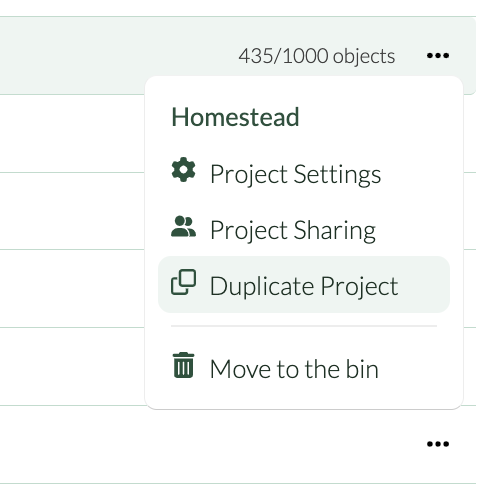The width and height of the screenshot is (500, 500).
Task: Click the Homestead title in the popup
Action: 235,117
